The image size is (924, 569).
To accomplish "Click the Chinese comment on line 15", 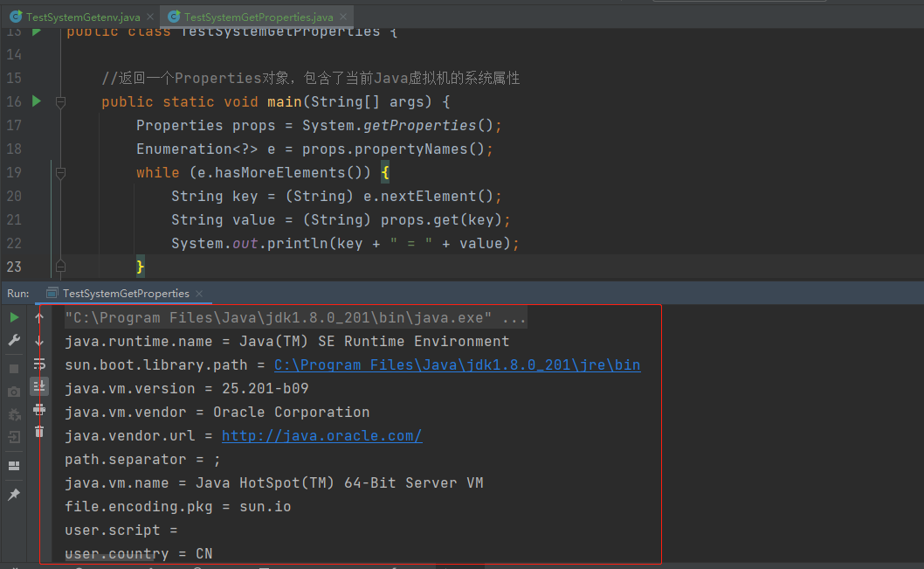I will pos(311,78).
